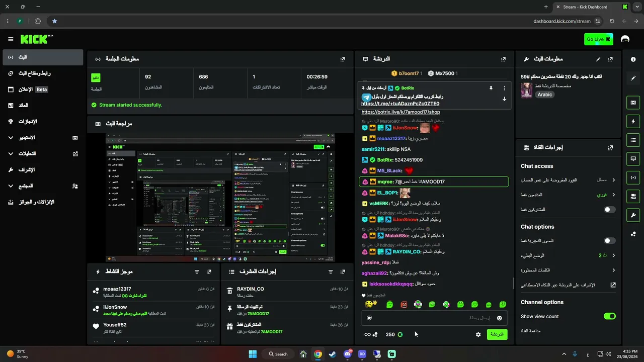Pop out the moderator actions panel (إجراءات المشرف)
The height and width of the screenshot is (362, 644).
tap(343, 271)
